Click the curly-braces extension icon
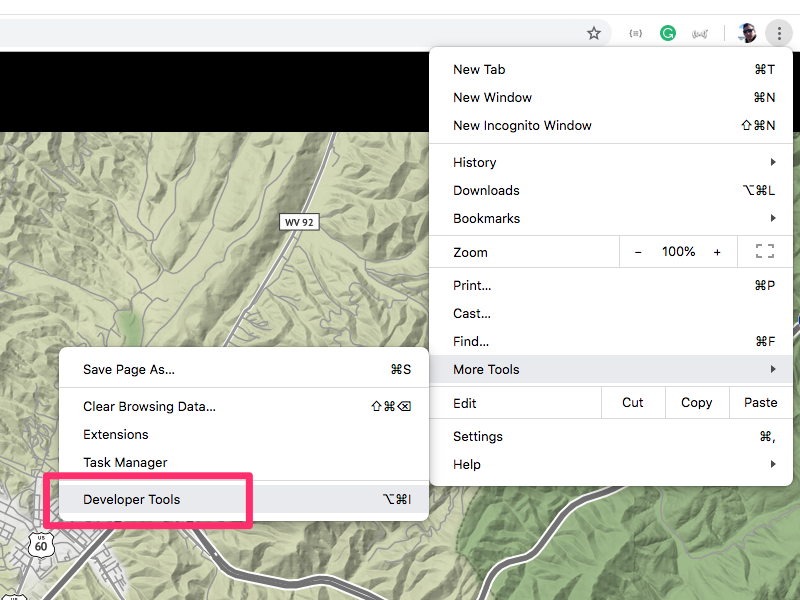Screen dimensions: 800x600 [x=635, y=33]
